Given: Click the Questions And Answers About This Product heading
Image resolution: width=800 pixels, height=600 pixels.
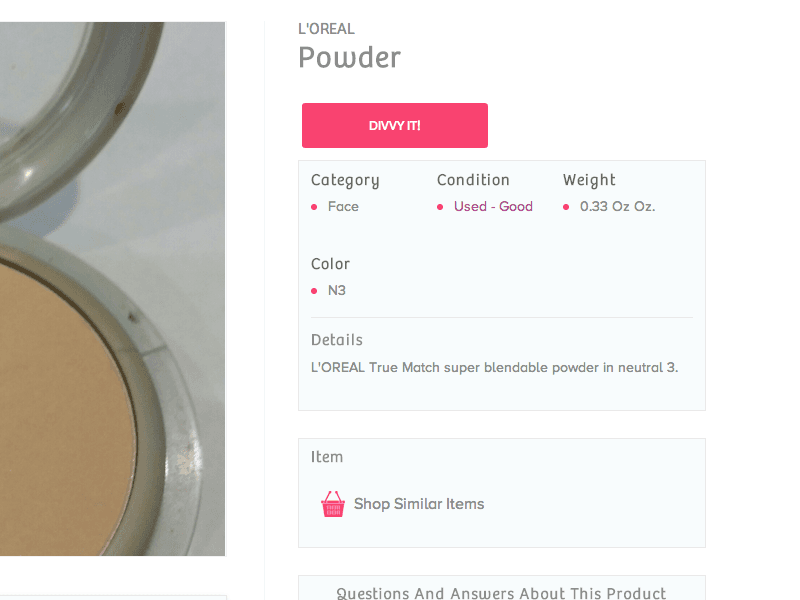Looking at the screenshot, I should pyautogui.click(x=501, y=593).
